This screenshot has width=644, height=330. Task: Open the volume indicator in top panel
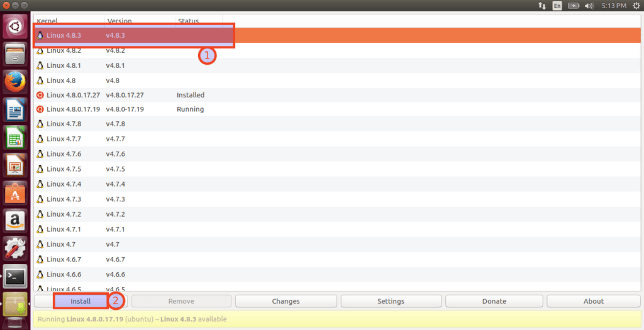click(x=589, y=6)
